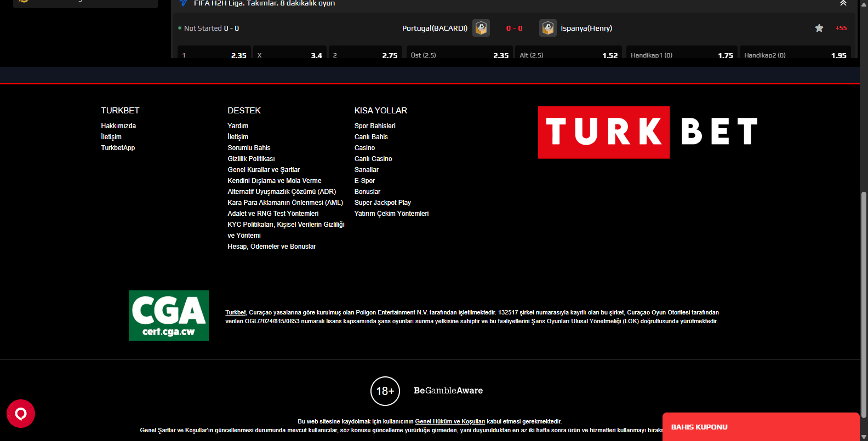
Task: Go to Super Jackpot Play
Action: pyautogui.click(x=382, y=203)
